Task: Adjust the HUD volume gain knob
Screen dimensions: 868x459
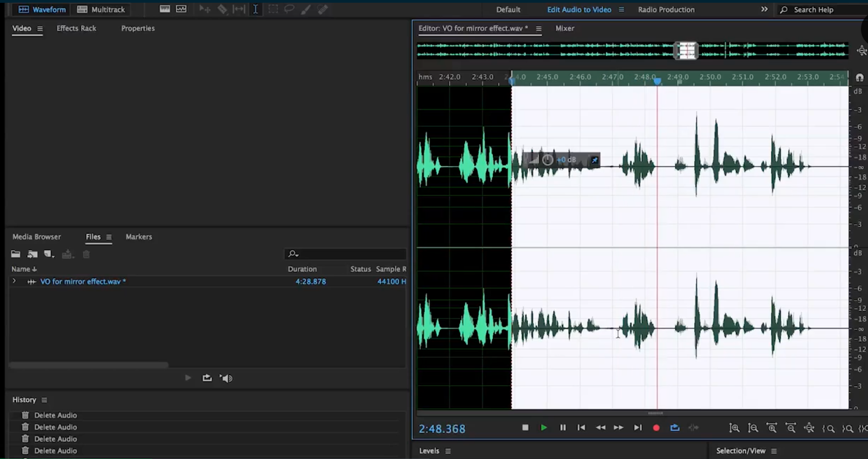Action: [547, 160]
